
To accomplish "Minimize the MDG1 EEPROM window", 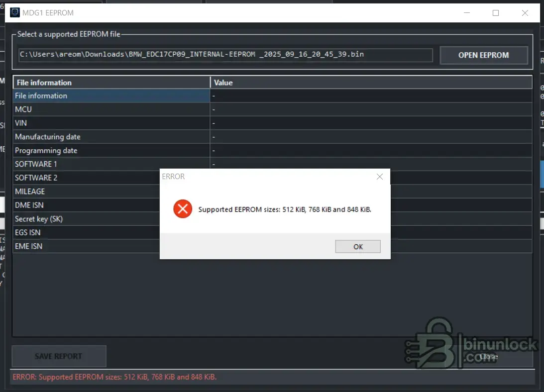I will coord(467,13).
